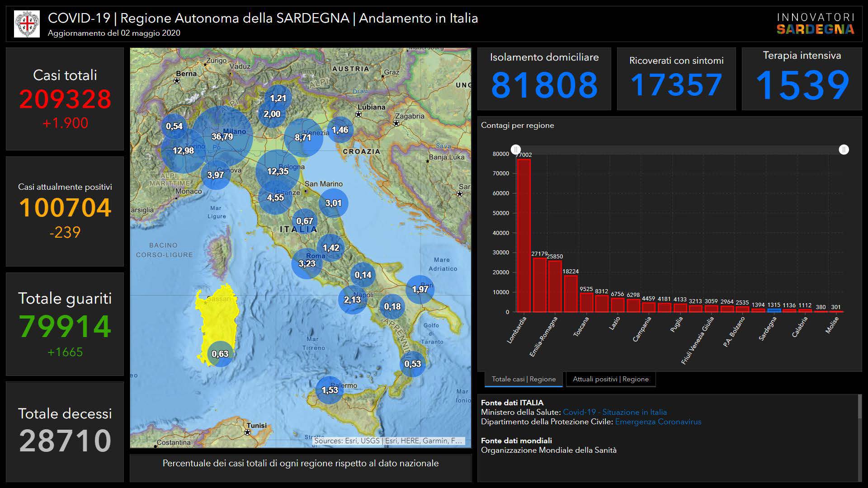The height and width of the screenshot is (488, 868).
Task: Click the Lombardia bar in chart
Action: (524, 235)
